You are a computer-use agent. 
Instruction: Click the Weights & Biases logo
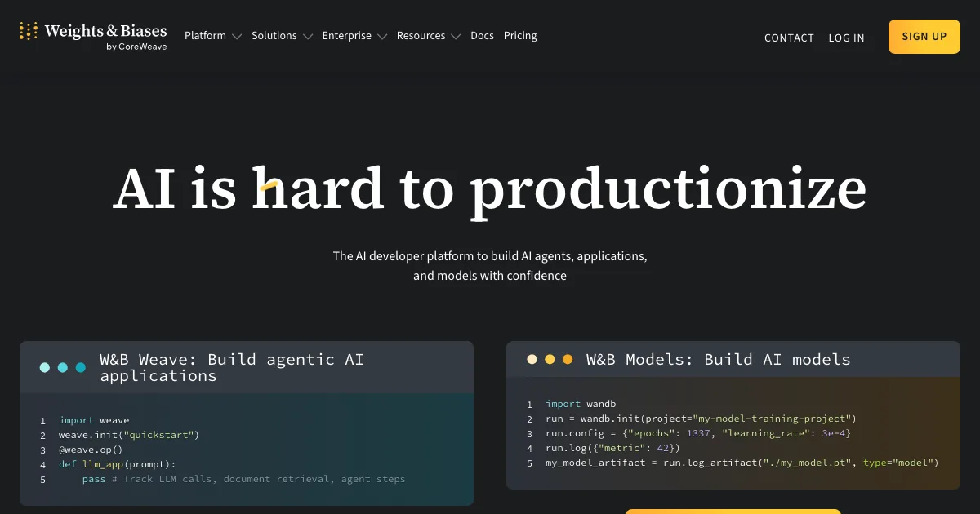point(93,36)
